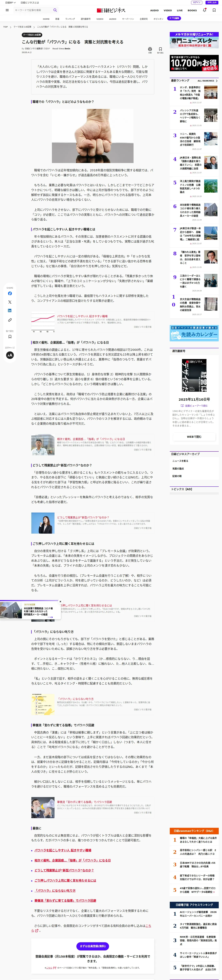Open author link 日経ビジネス編集部
222x980 pixels.
[34, 49]
